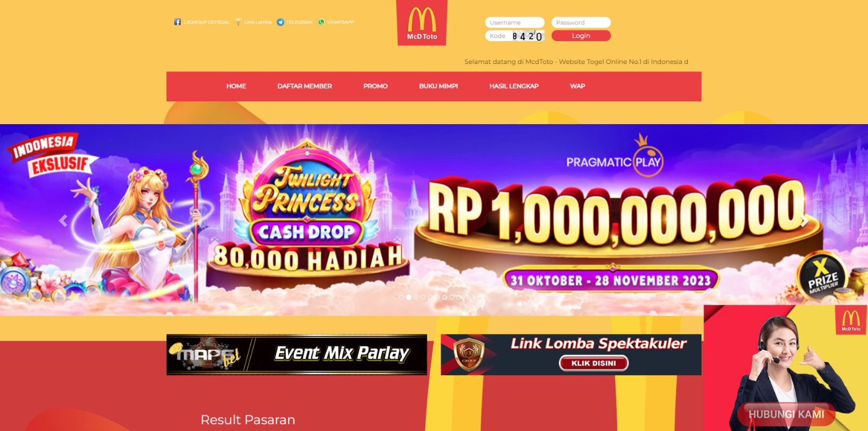
Task: Open the Telegram icon link
Action: pos(280,22)
